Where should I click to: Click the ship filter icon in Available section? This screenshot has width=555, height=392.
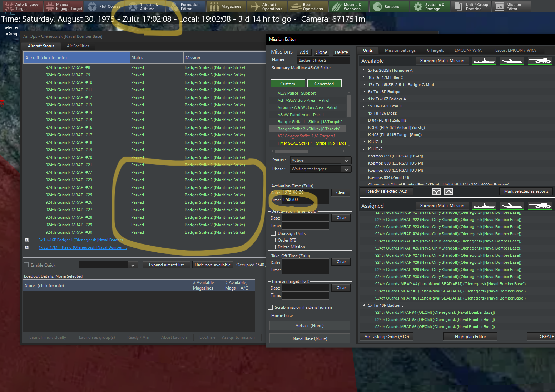pyautogui.click(x=484, y=61)
